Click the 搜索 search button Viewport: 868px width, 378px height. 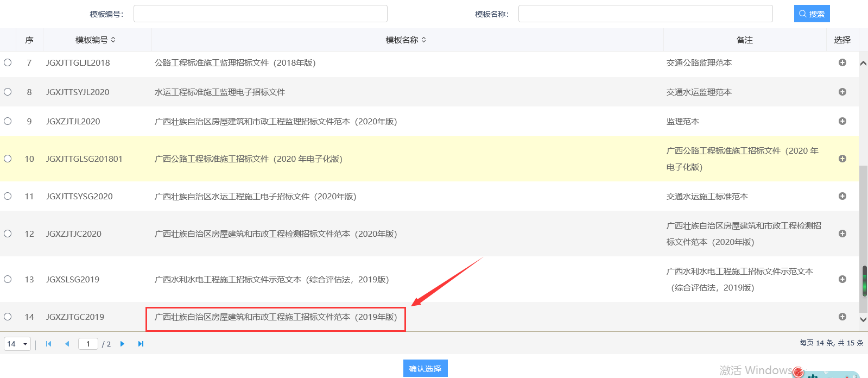coord(812,14)
